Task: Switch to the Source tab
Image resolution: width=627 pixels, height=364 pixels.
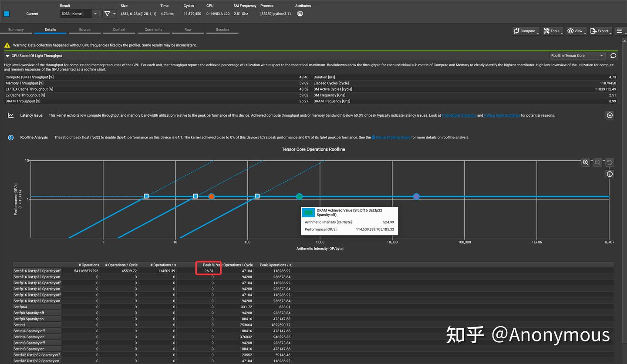Action: click(84, 30)
